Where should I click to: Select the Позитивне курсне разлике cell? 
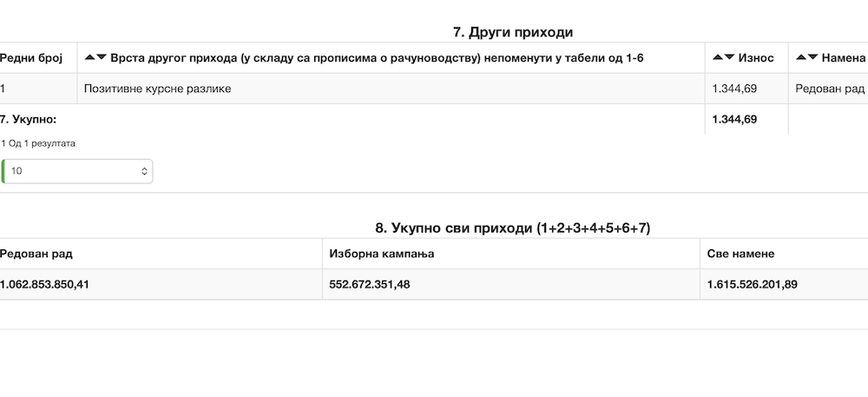(x=157, y=89)
